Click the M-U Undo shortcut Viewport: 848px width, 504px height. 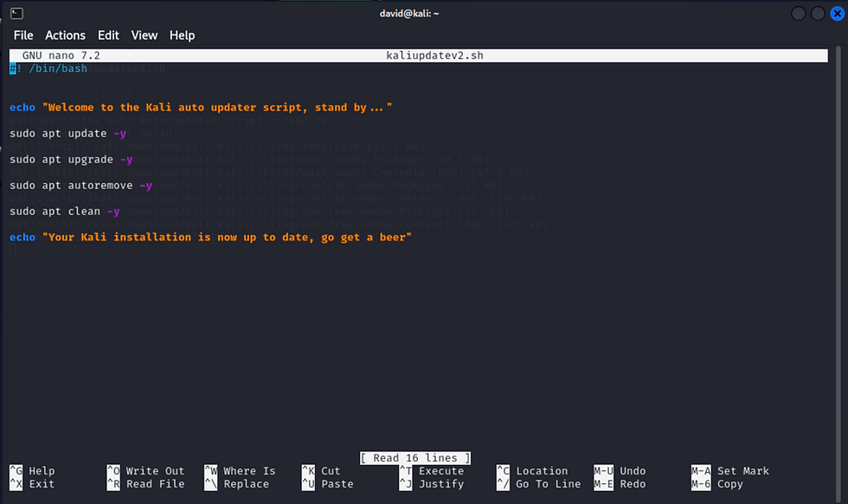[620, 471]
